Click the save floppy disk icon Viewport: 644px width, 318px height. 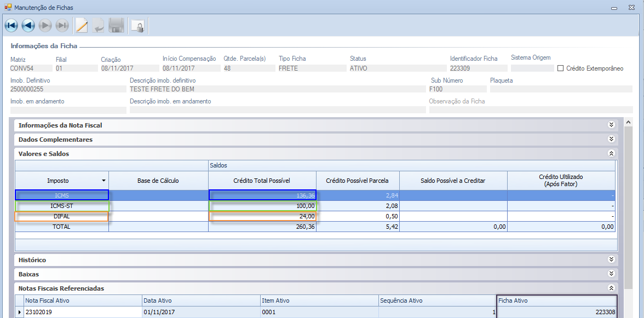click(116, 26)
